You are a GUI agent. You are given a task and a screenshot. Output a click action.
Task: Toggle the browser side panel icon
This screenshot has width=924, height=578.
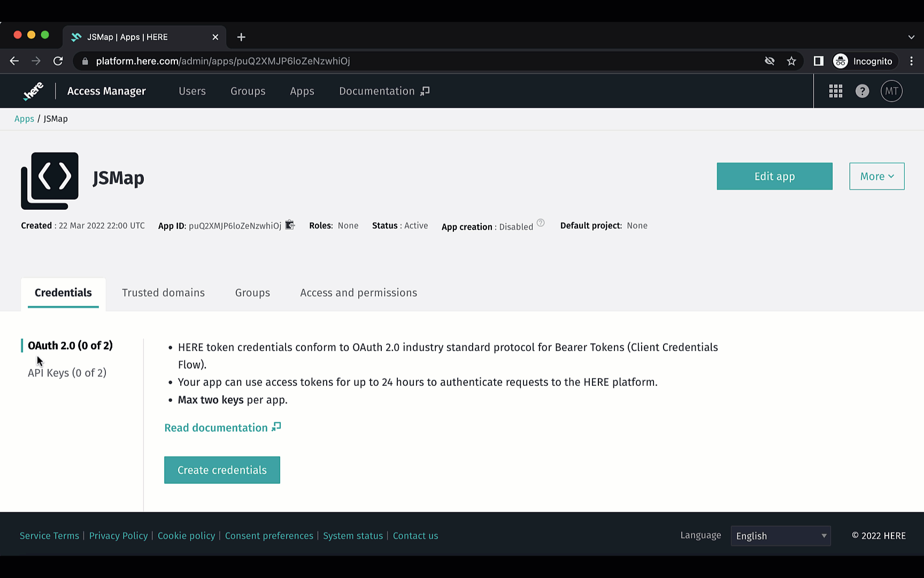click(819, 61)
